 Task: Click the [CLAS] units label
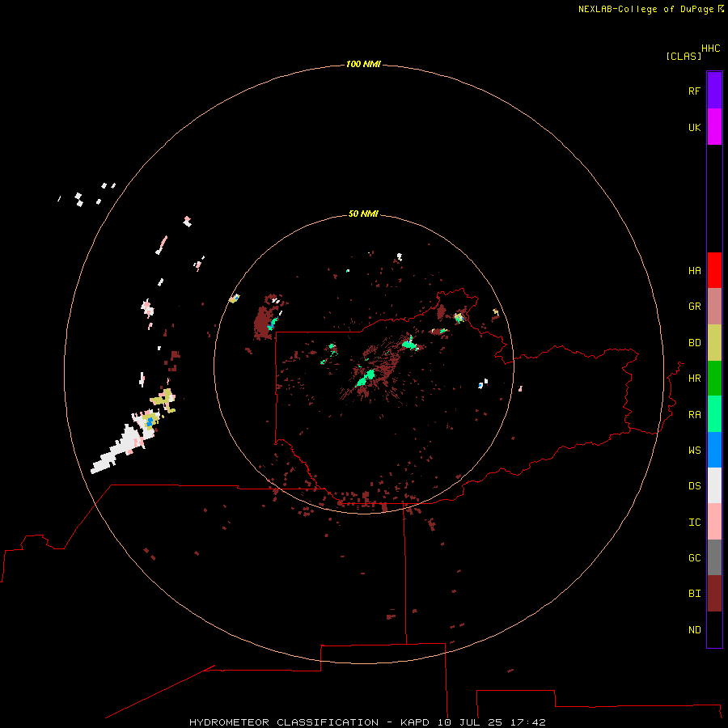pyautogui.click(x=683, y=56)
